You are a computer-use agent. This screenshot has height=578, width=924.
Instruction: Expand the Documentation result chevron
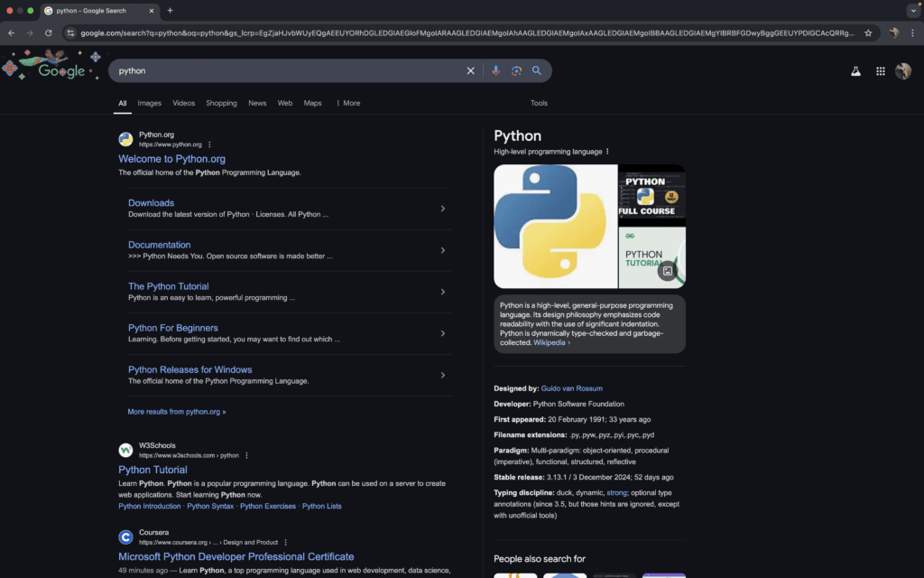(442, 250)
